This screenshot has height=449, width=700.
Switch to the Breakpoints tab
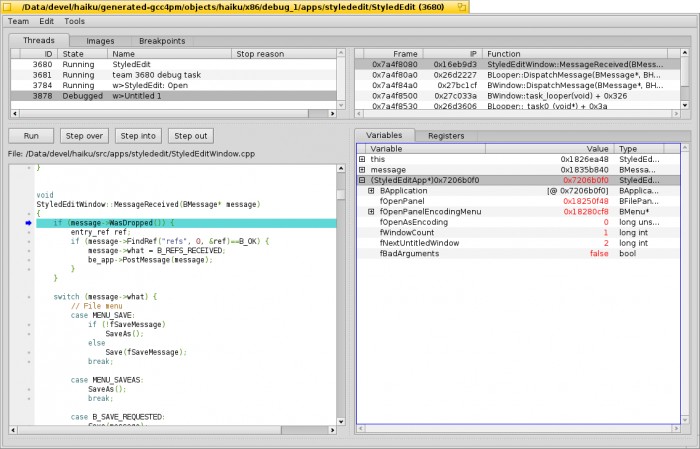pyautogui.click(x=161, y=40)
